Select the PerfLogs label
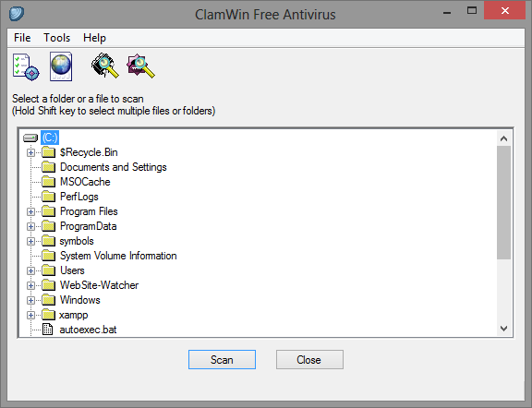 click(x=79, y=197)
